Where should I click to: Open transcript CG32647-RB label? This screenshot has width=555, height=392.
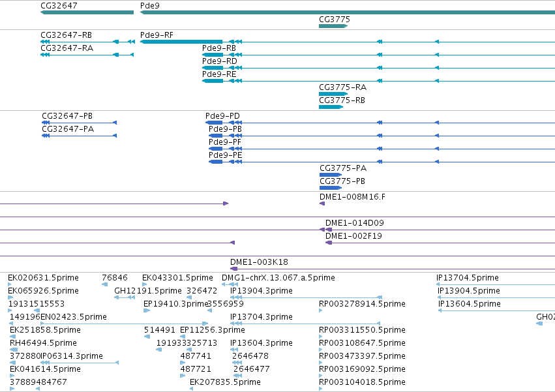click(66, 35)
